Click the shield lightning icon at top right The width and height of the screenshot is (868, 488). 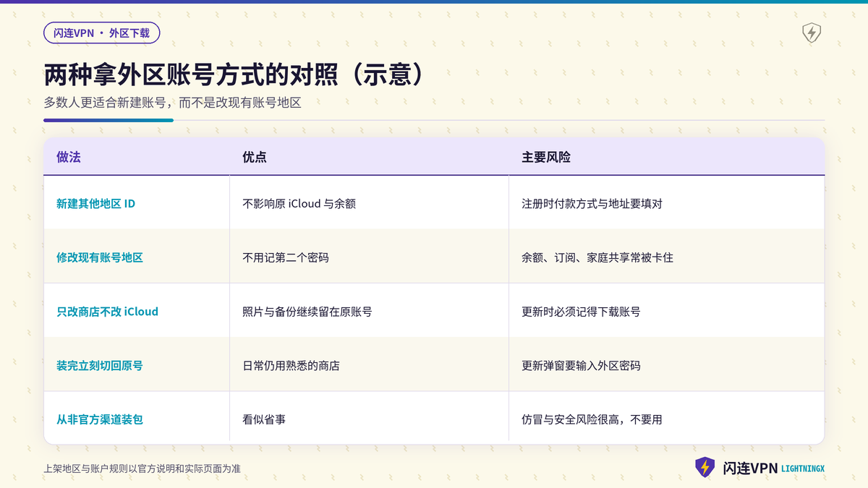pos(812,33)
